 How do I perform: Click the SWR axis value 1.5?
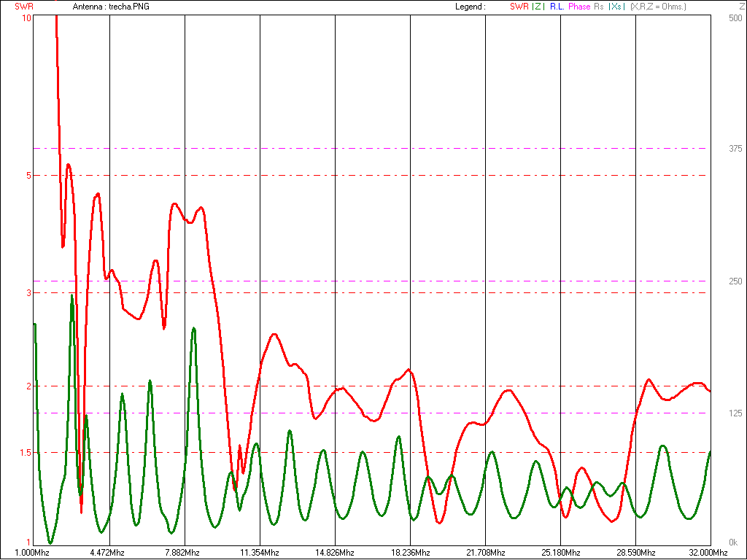click(x=26, y=453)
